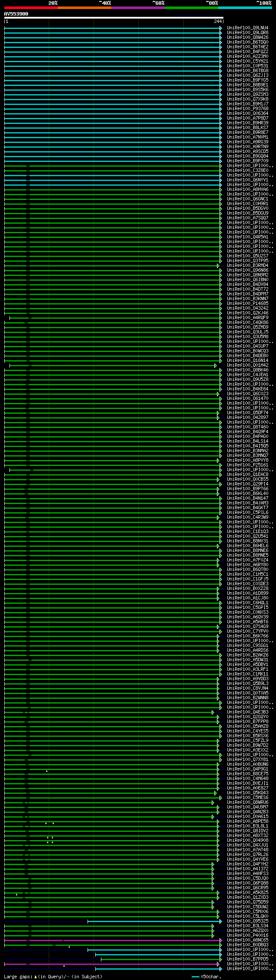
Task: Select hit label UniRef100_B4LS14
Action: 248,441
